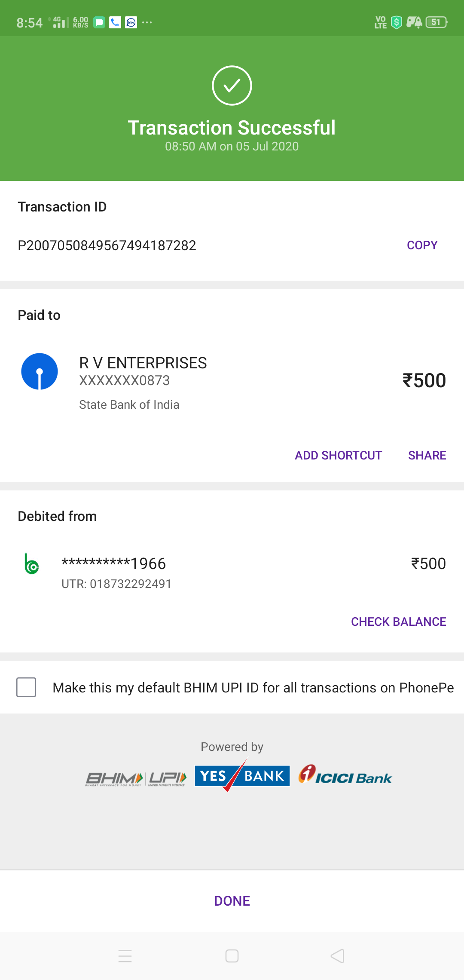
Task: Tap the BHIM UPI logo
Action: pos(136,778)
